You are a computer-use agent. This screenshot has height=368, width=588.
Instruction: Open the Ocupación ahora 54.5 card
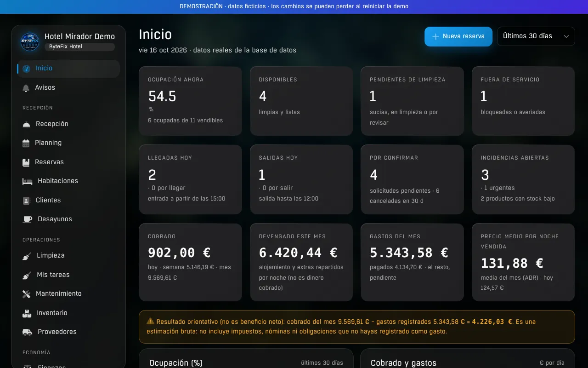(190, 101)
